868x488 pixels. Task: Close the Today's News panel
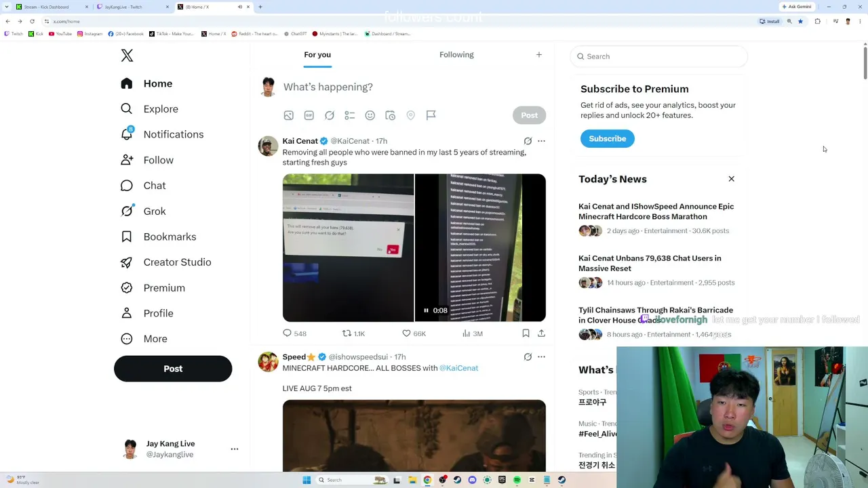[x=731, y=179]
